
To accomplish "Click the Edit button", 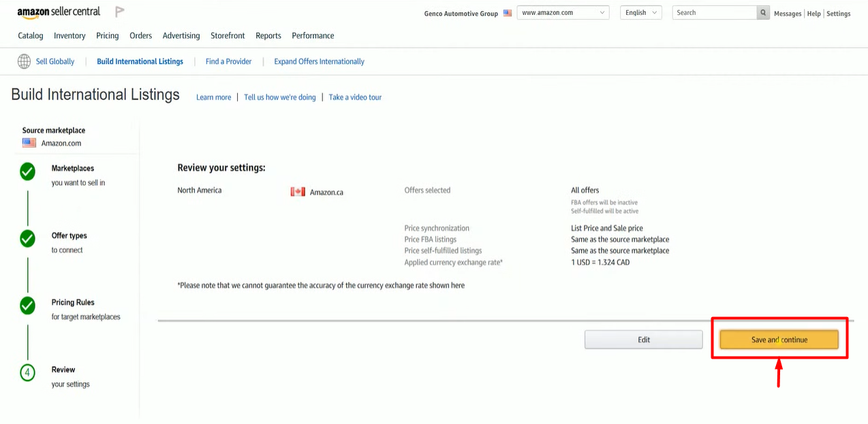I will click(x=643, y=340).
